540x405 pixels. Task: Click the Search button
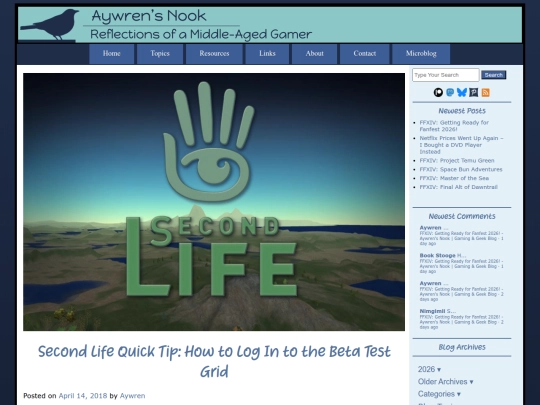click(x=494, y=75)
